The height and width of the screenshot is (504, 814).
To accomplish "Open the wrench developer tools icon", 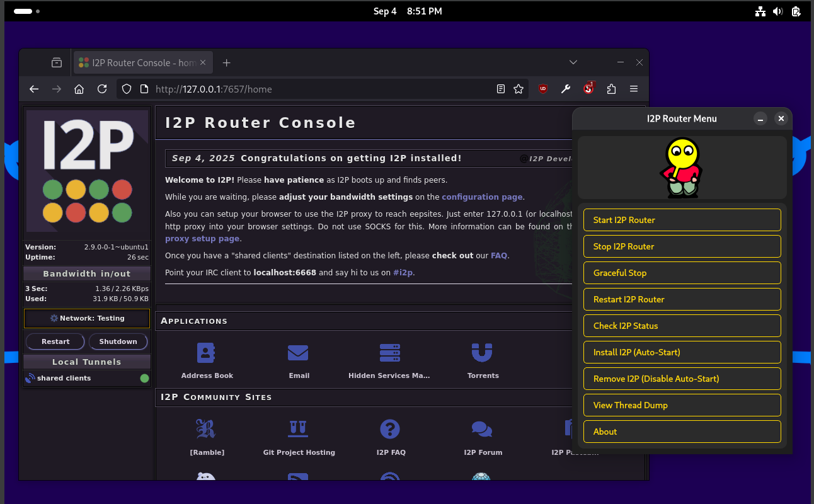I will [566, 89].
